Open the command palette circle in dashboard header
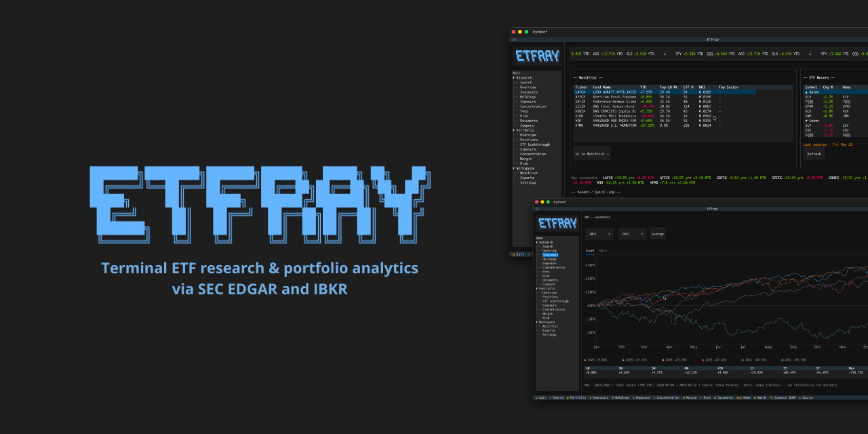Viewport: 868px width, 434px height. click(x=514, y=39)
